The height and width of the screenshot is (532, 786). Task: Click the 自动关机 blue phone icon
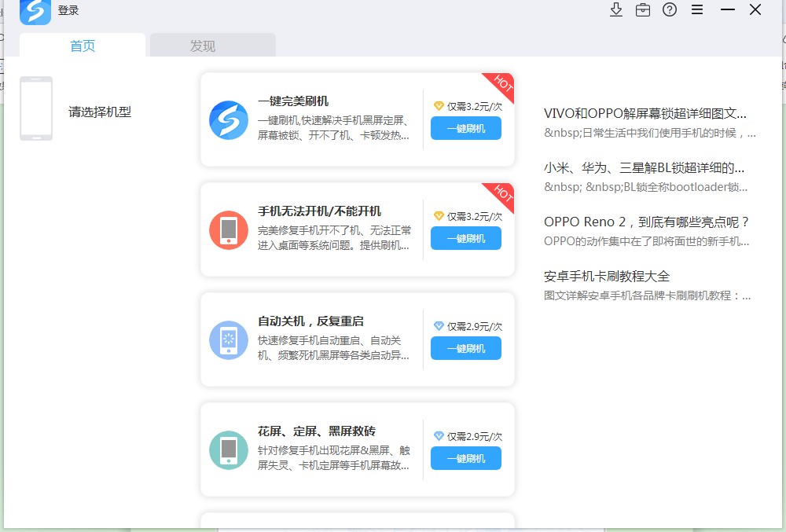coord(229,340)
